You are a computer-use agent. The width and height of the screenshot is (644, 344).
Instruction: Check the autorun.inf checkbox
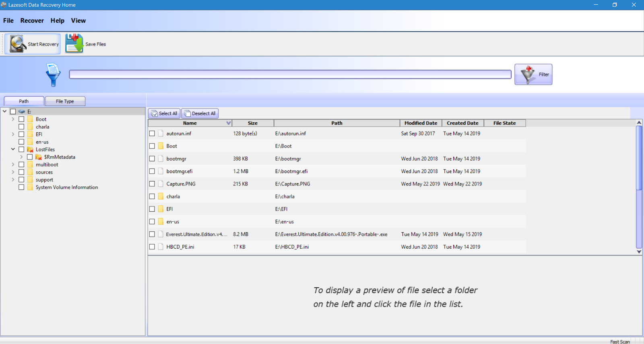pos(152,133)
